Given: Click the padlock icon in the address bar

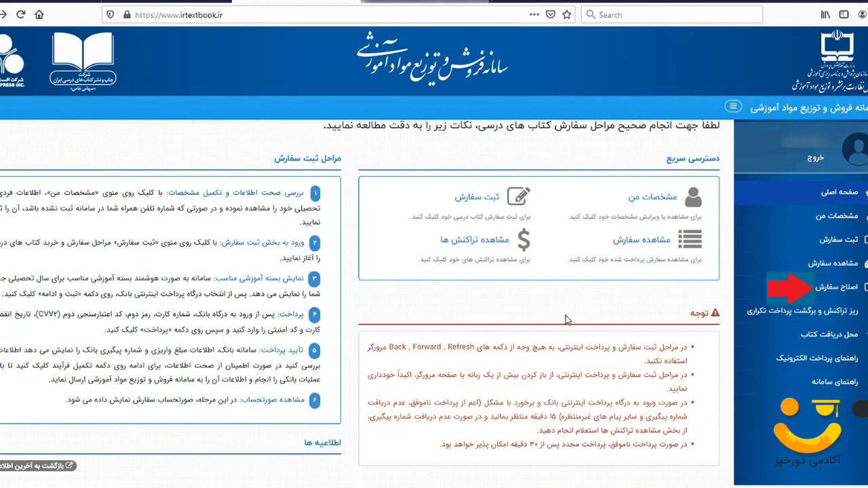Looking at the screenshot, I should [126, 14].
